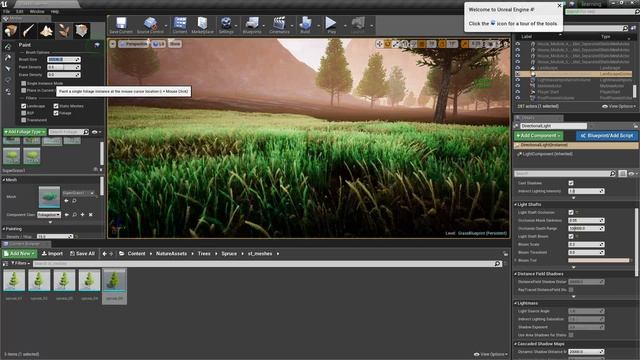The height and width of the screenshot is (360, 640).
Task: Hide Landscape actor via eye icon
Action: 518,68
